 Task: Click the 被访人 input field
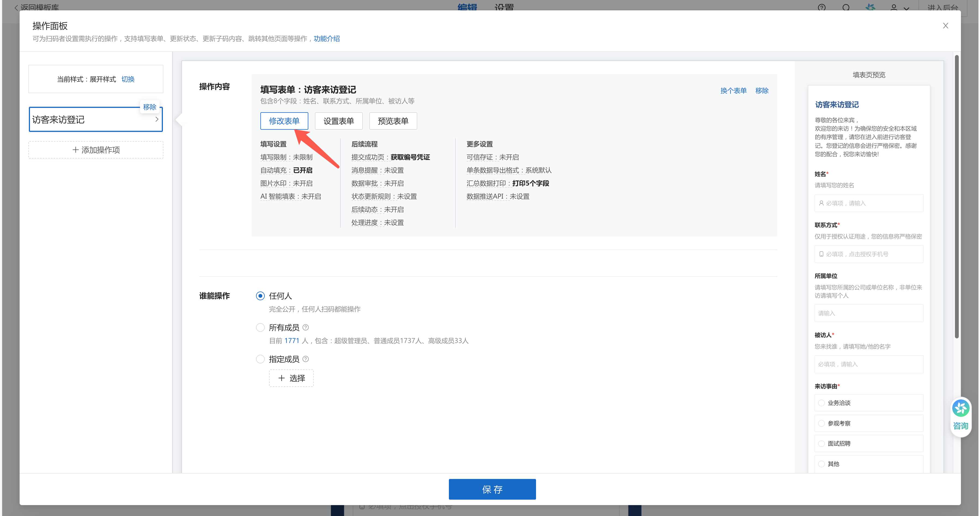[869, 364]
